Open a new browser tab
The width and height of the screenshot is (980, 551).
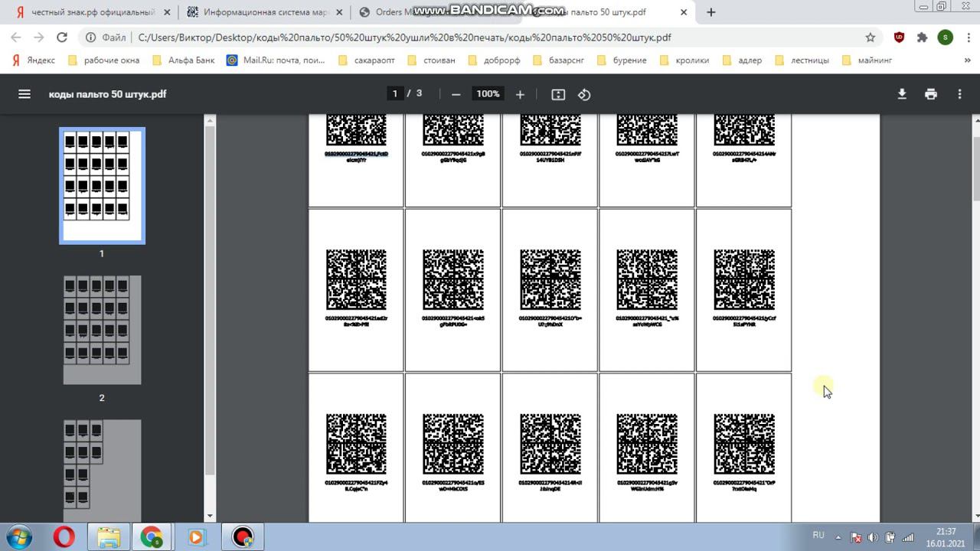711,12
